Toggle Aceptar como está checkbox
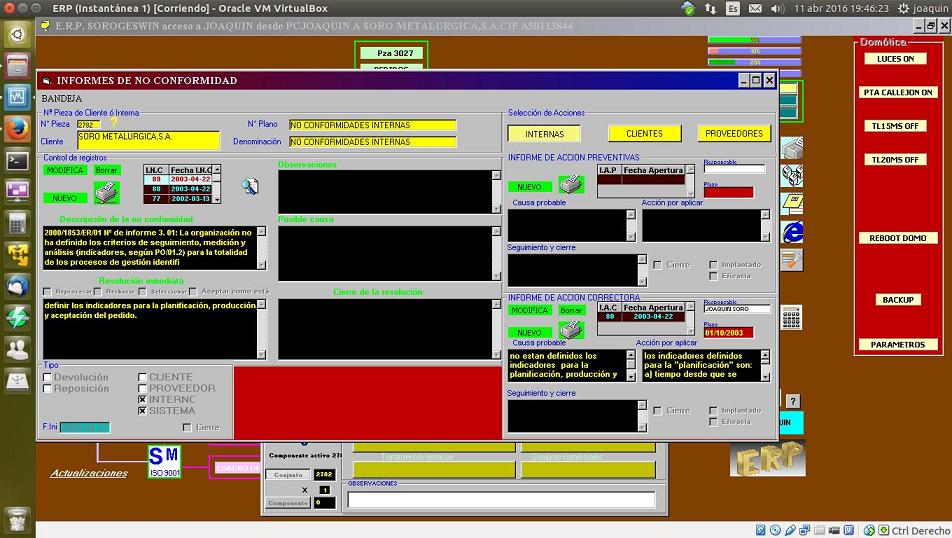The height and width of the screenshot is (538, 952). [193, 291]
